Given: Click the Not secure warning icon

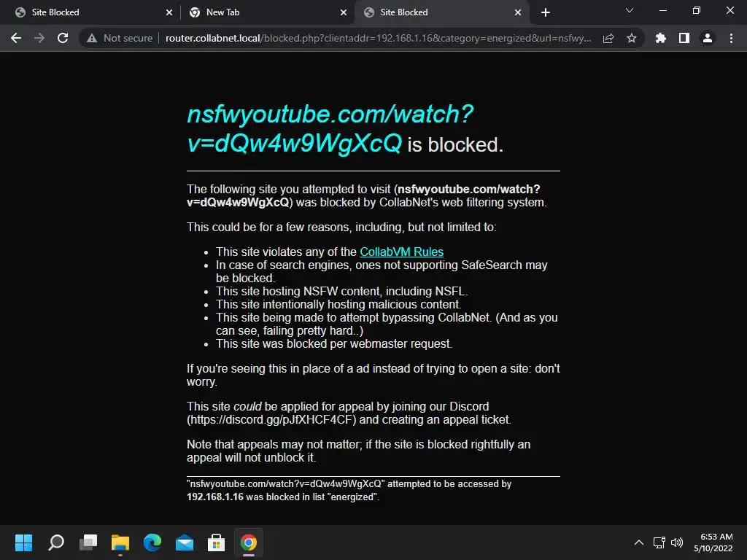Looking at the screenshot, I should point(92,38).
